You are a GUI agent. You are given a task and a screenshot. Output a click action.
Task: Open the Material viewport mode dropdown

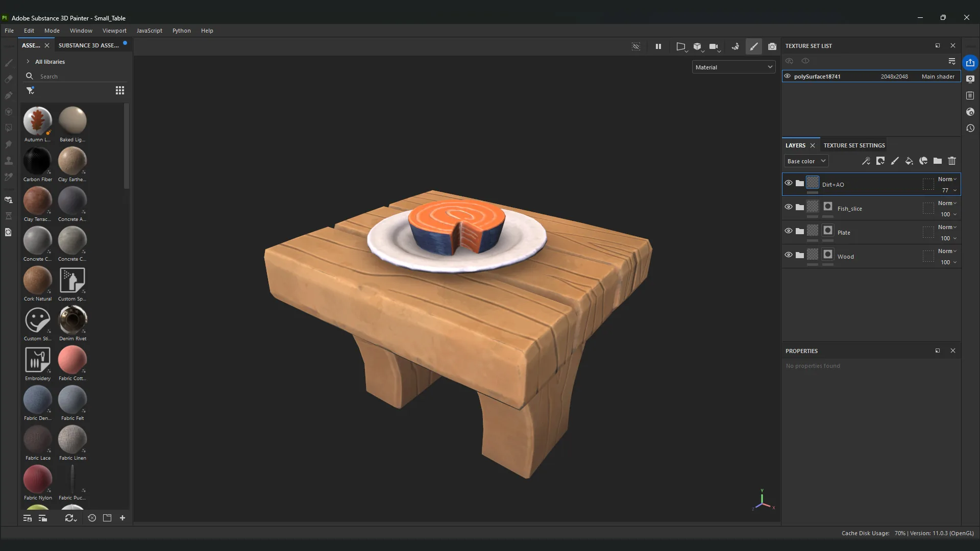tap(733, 67)
